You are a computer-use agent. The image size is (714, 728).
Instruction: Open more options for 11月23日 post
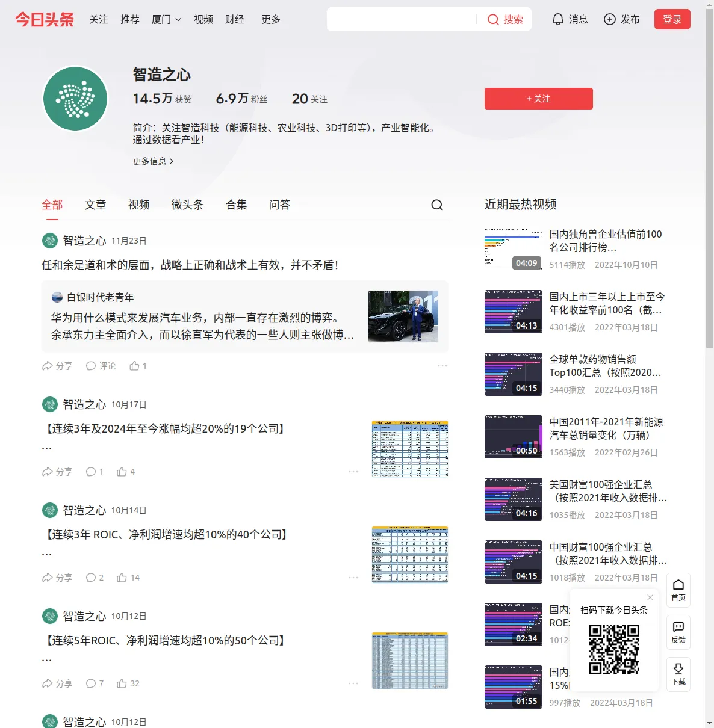[x=442, y=366]
